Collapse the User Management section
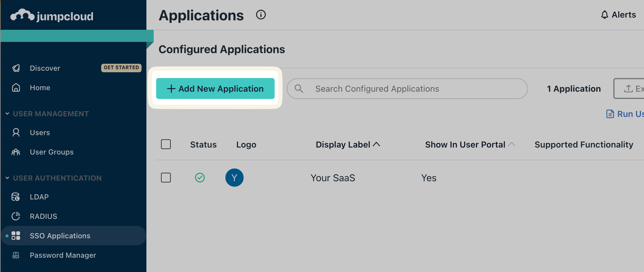Screen dimensions: 644x272 coord(7,114)
